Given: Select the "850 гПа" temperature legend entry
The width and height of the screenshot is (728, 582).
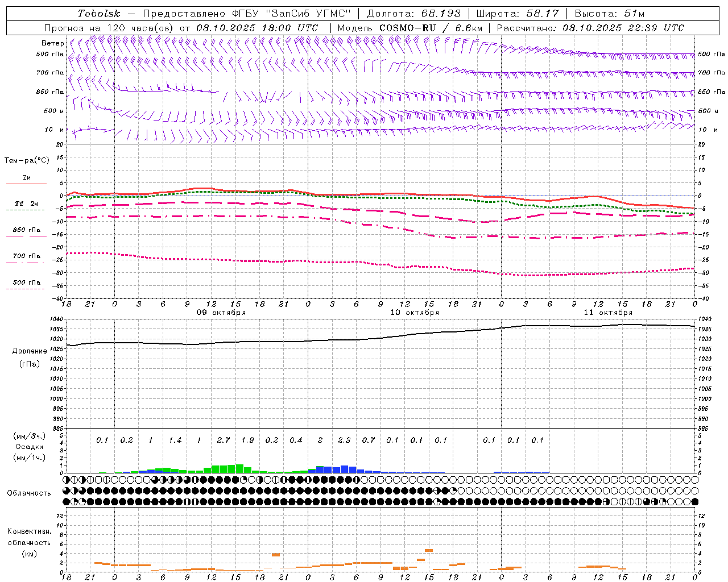Looking at the screenshot, I should [x=27, y=230].
